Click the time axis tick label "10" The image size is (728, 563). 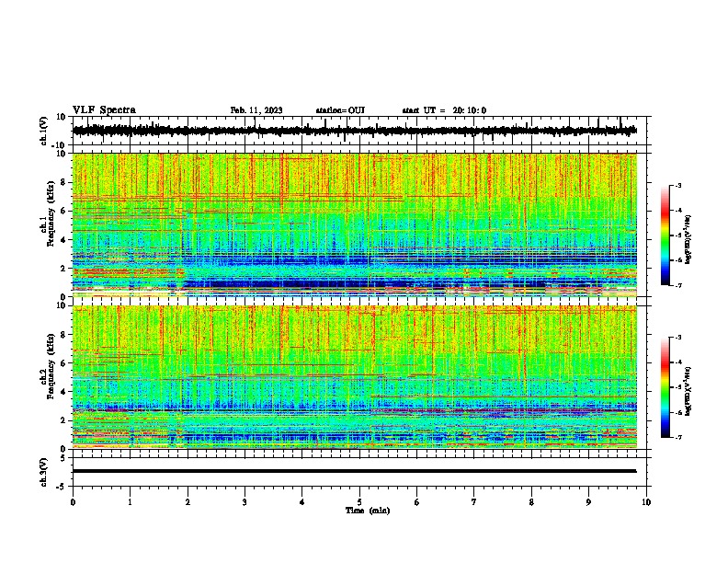(x=646, y=502)
